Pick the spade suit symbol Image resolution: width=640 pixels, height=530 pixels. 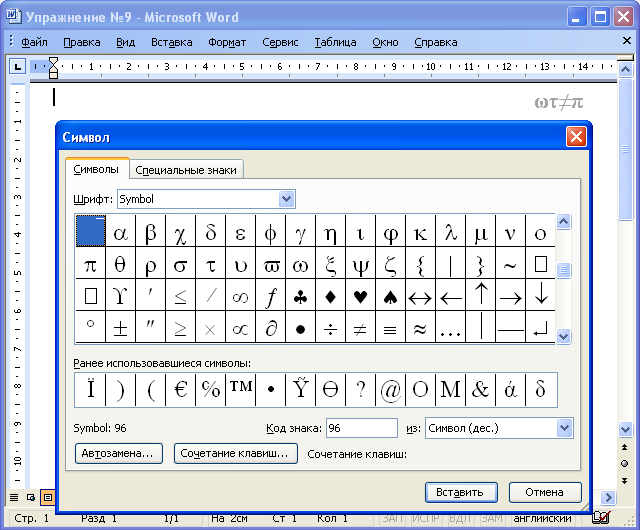tap(391, 295)
